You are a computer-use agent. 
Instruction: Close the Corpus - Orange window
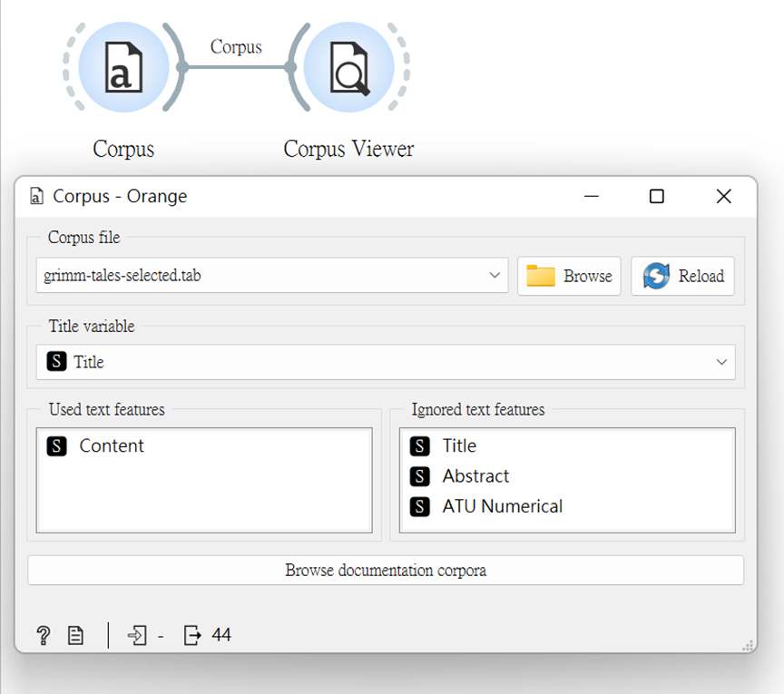723,197
